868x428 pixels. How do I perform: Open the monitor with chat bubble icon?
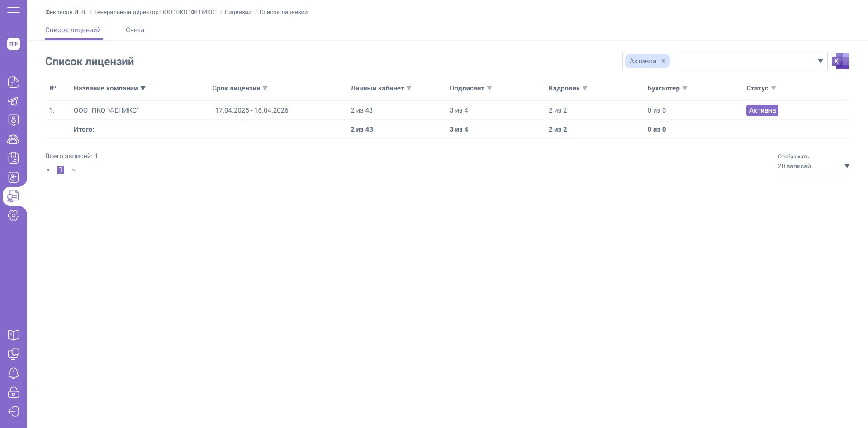[14, 354]
